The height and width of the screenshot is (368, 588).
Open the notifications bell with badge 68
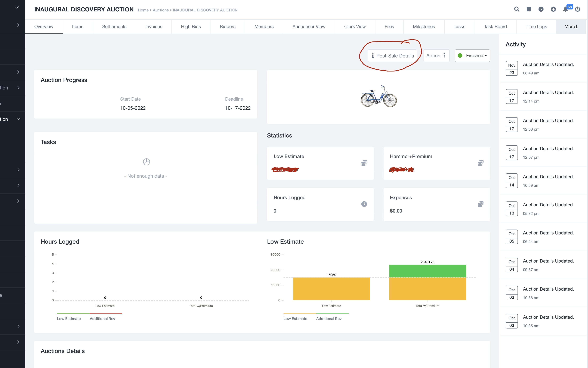[x=566, y=9]
